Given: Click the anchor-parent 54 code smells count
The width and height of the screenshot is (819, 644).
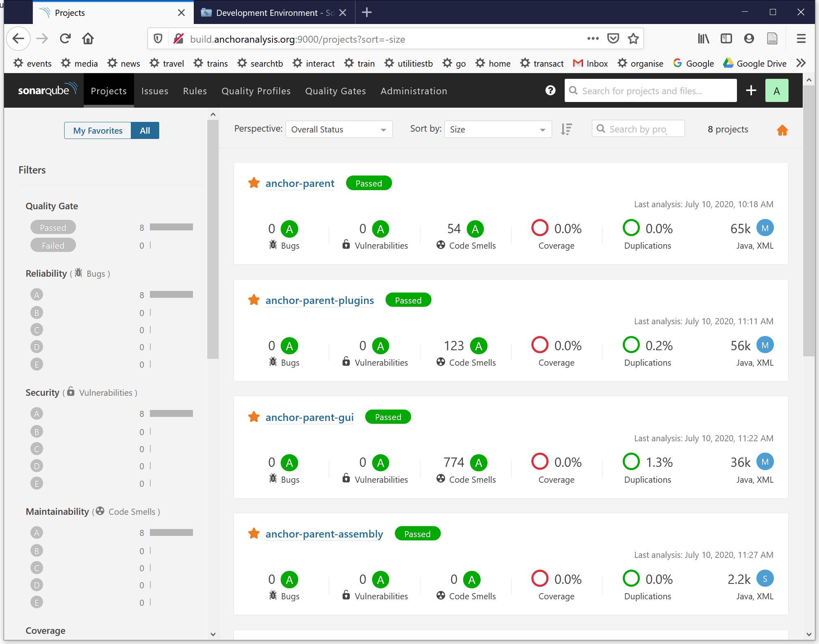Looking at the screenshot, I should [454, 229].
